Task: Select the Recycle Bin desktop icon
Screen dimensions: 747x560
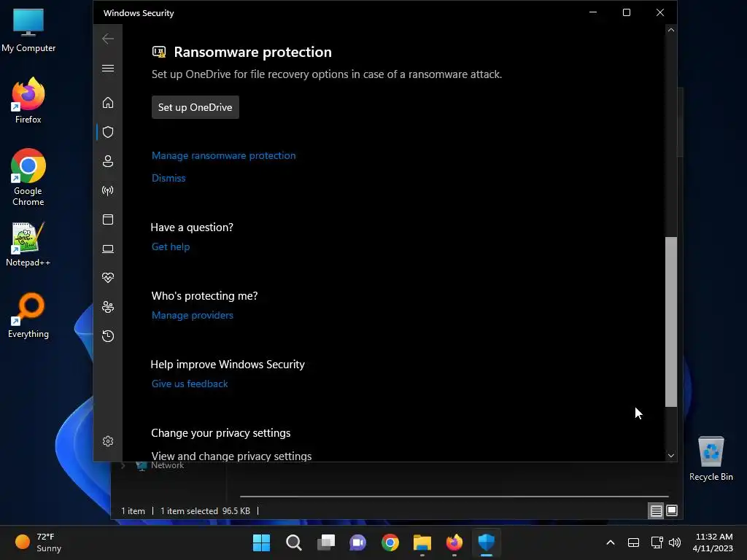Action: click(711, 459)
